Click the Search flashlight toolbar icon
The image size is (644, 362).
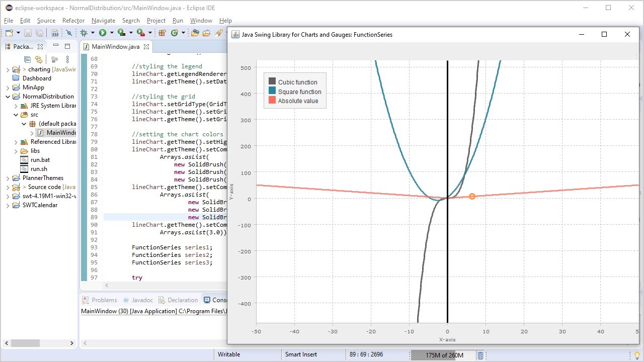(x=219, y=33)
